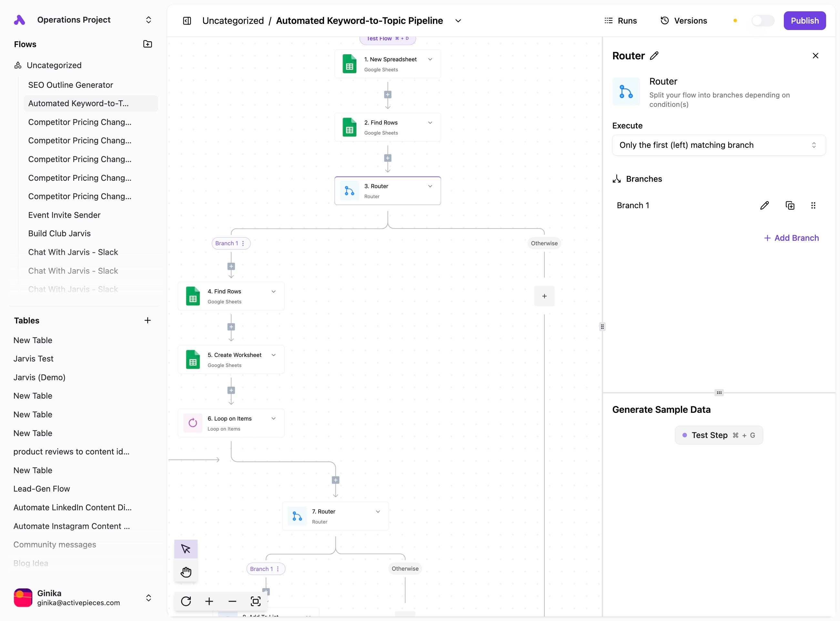Select the arrow pointer tool

coord(186,549)
